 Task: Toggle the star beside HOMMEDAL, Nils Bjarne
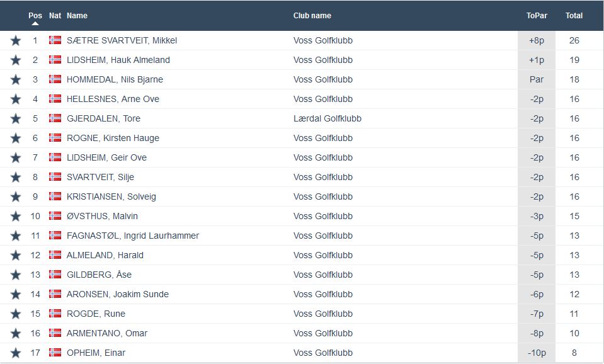(x=15, y=79)
